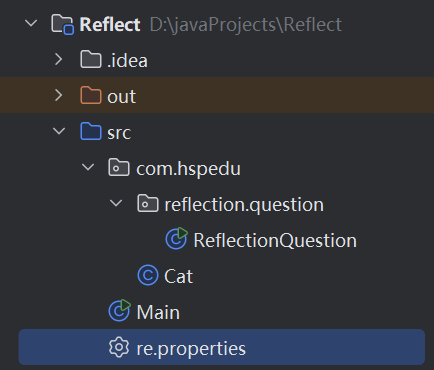Click the com.hspedu package icon
Screen dimensions: 434x370
coord(119,167)
